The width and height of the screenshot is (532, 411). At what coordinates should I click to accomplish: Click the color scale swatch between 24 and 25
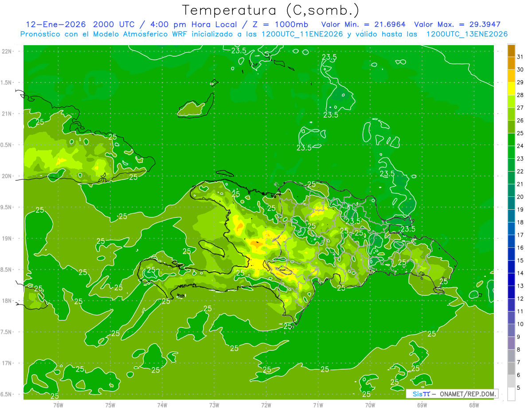pyautogui.click(x=511, y=140)
